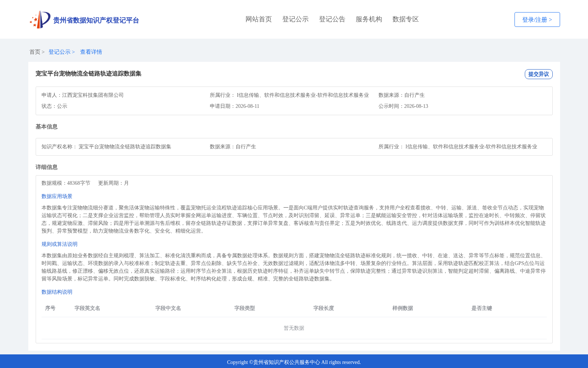Click the page heading 宠宝平台宠物物流全链路轨迹追踪数据集
The image size is (588, 368).
click(89, 74)
